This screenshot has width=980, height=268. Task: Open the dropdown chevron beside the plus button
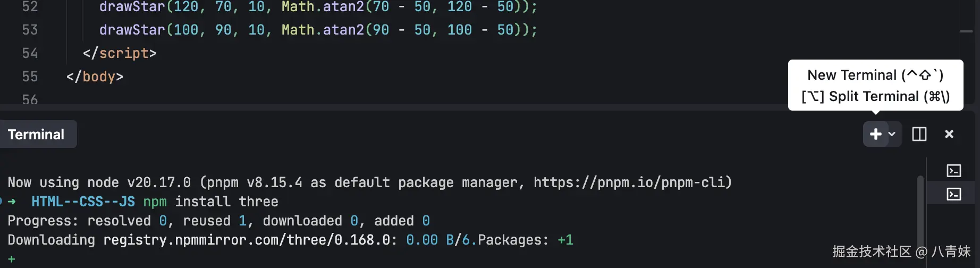892,134
